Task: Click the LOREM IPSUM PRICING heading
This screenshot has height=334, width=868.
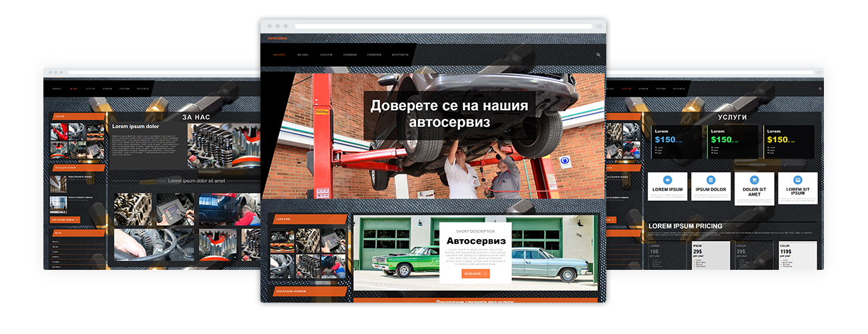Action: pos(685,226)
